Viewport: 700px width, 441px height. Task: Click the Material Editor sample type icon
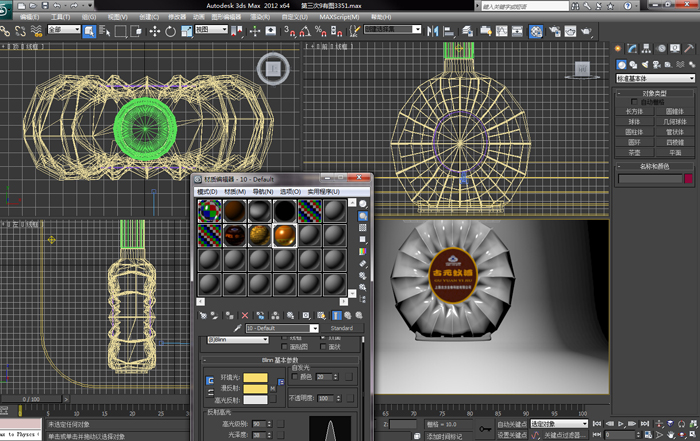click(362, 204)
